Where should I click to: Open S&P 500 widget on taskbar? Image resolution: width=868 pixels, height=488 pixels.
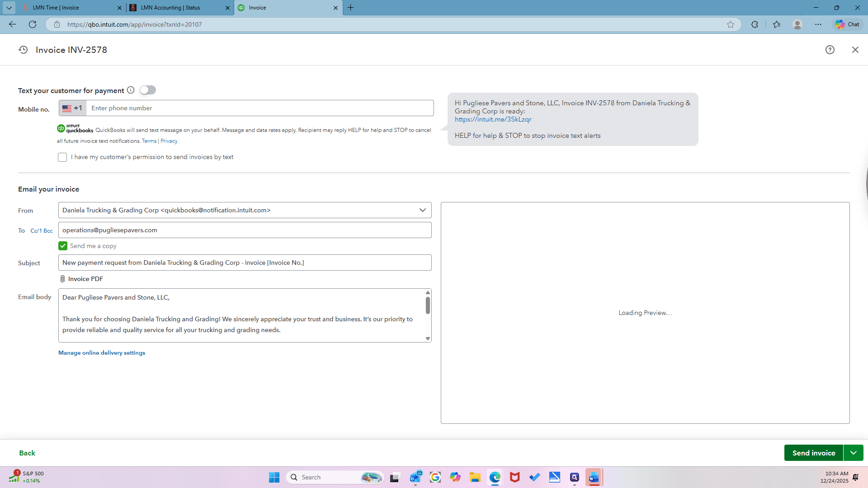(x=26, y=477)
